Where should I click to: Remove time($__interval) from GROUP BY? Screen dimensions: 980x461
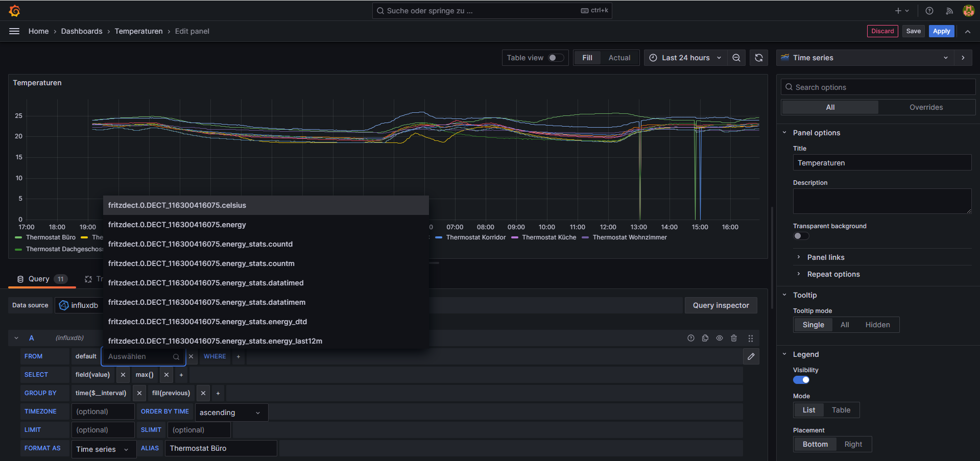click(x=139, y=393)
